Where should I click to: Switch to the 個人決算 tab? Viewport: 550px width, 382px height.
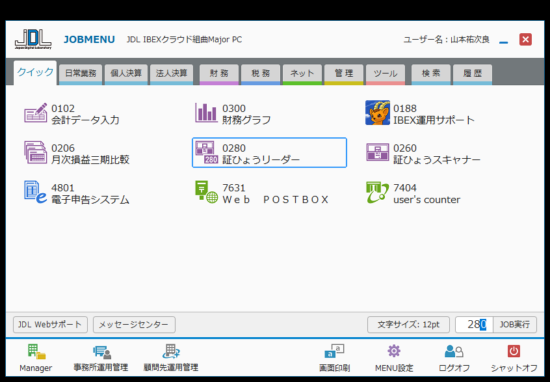[x=126, y=74]
